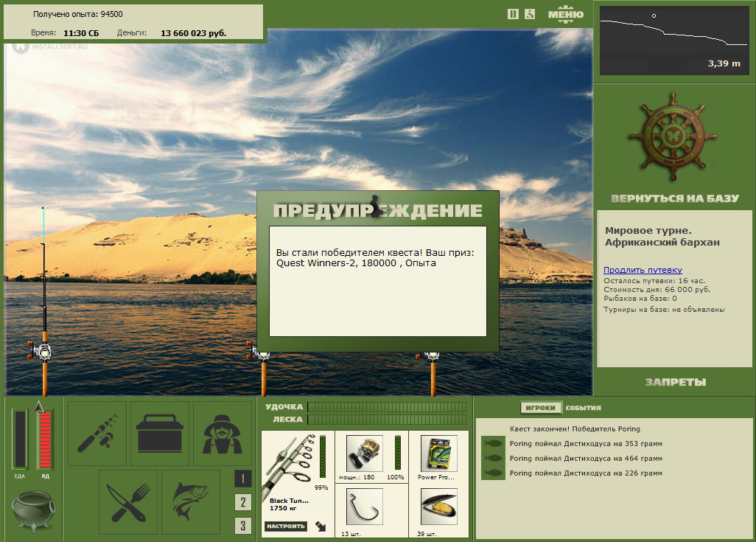Image resolution: width=756 pixels, height=542 pixels.
Task: Click the Продлить путевку link
Action: click(643, 270)
